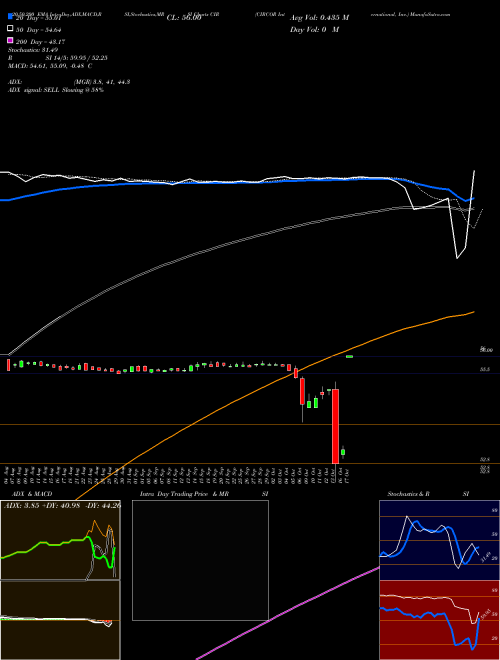
Task: Click the 'ADX signal: SELL Slowing @ 58%' text
Action: click(56, 90)
